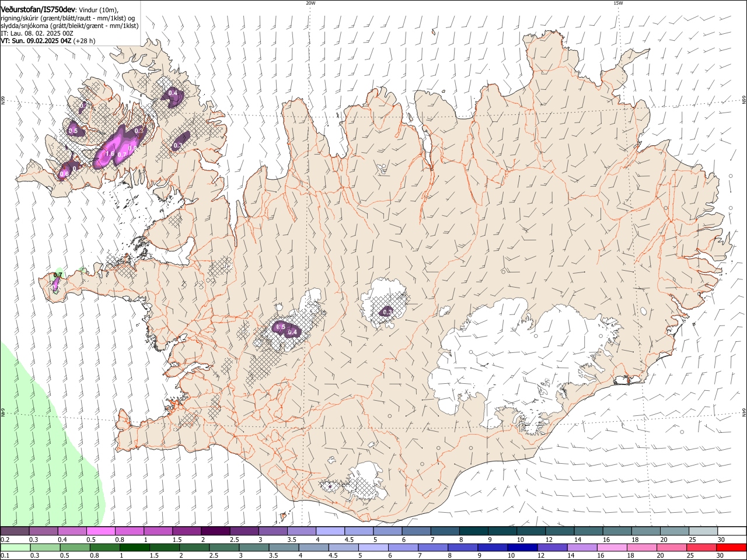
Task: Click the pale grey 25–30 upper-row swatch
Action: (704, 531)
